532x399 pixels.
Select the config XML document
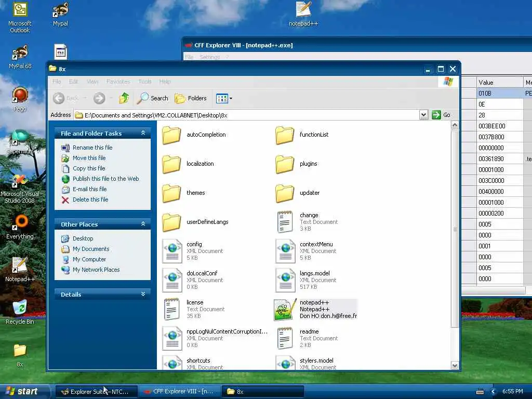(192, 251)
